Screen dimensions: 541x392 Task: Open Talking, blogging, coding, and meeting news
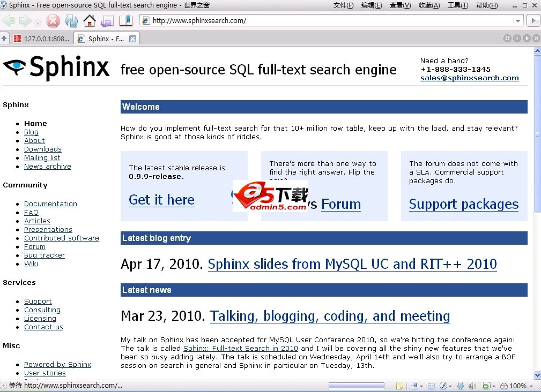click(x=330, y=316)
